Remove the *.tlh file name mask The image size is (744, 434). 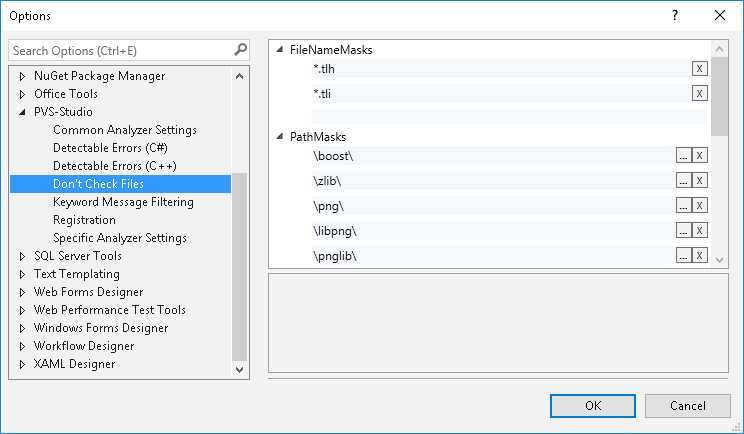[x=700, y=68]
